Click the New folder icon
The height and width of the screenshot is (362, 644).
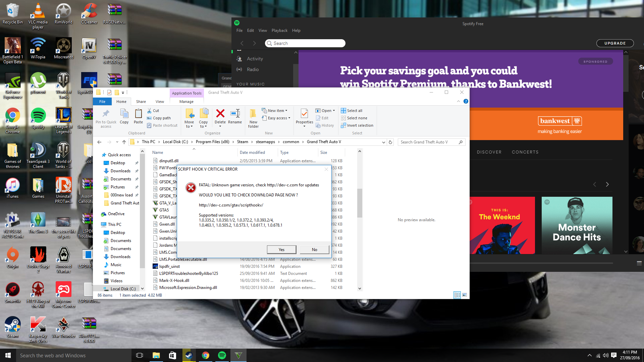(253, 114)
